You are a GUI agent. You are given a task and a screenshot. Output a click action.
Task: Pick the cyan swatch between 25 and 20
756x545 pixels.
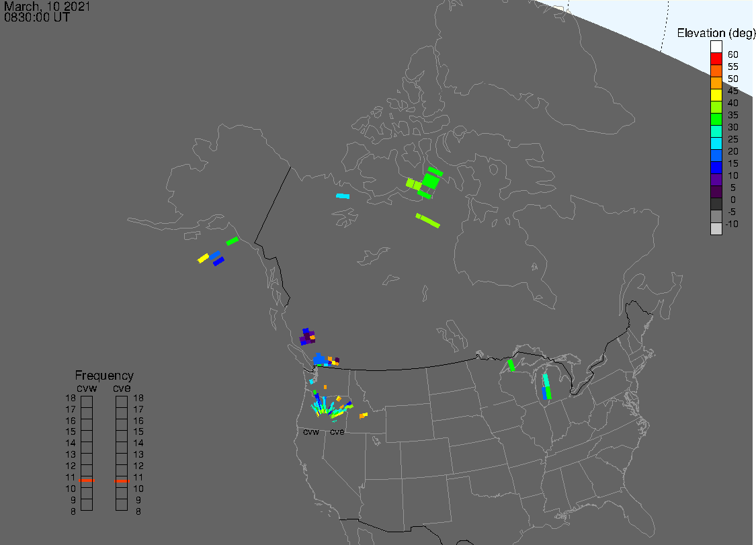(x=716, y=143)
